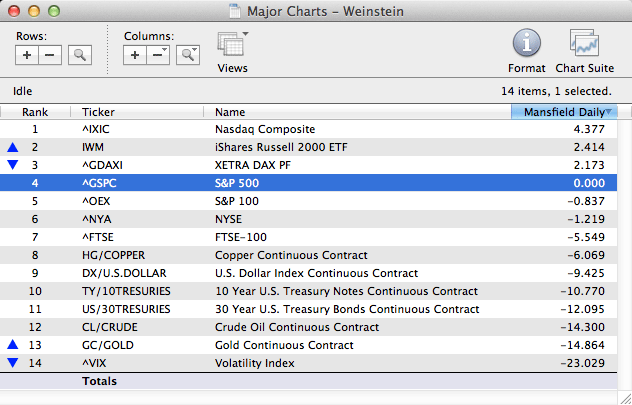Click the remove row minus button
The image size is (632, 405).
(51, 55)
